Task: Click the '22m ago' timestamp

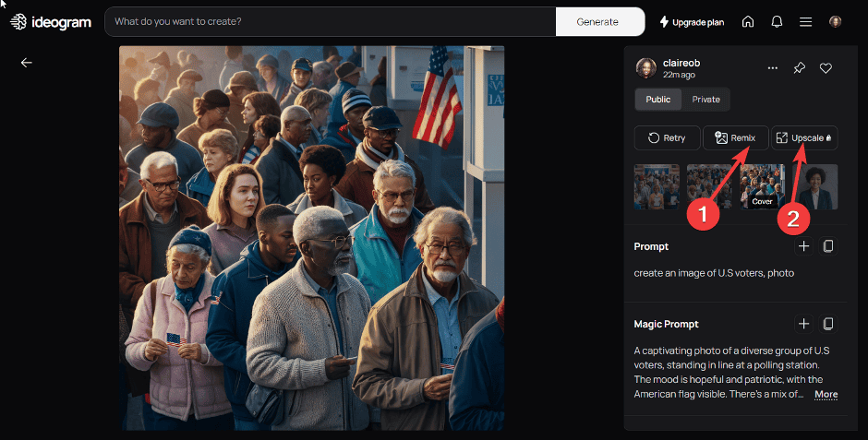Action: pos(679,75)
